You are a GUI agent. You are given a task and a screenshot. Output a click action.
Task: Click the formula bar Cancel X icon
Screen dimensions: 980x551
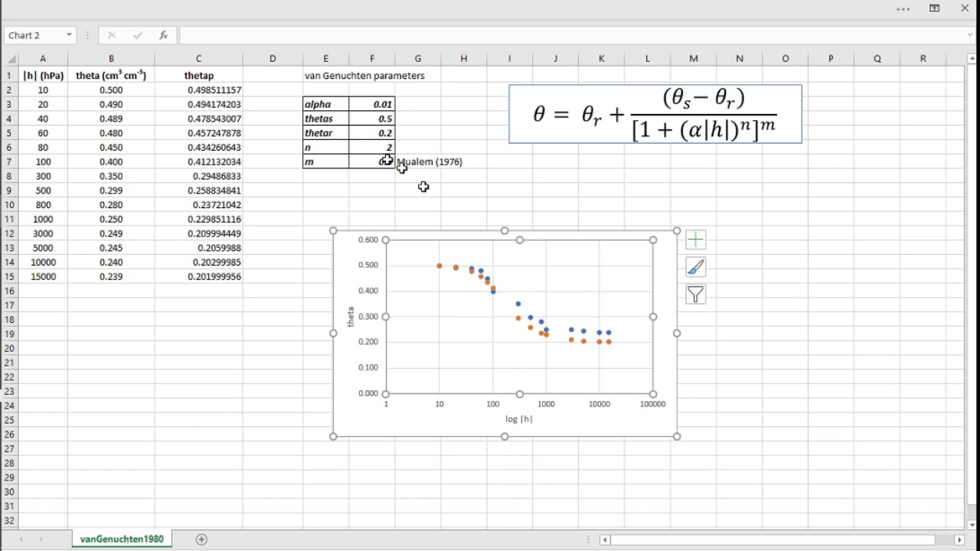pyautogui.click(x=112, y=35)
